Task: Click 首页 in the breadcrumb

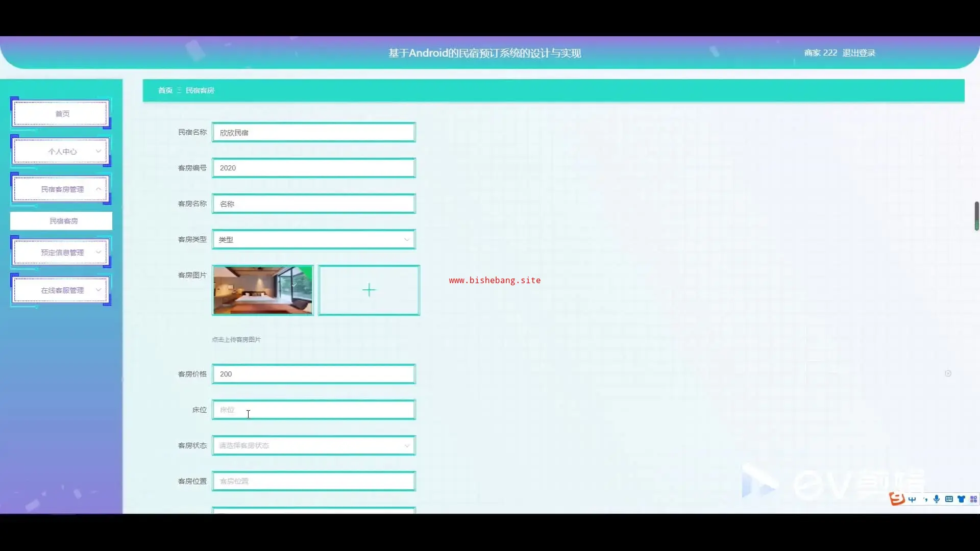Action: click(165, 90)
